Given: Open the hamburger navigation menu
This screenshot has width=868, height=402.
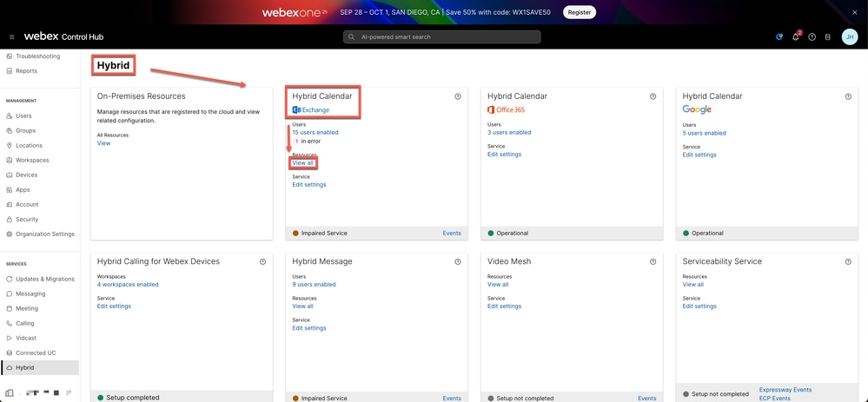Looking at the screenshot, I should click(11, 37).
